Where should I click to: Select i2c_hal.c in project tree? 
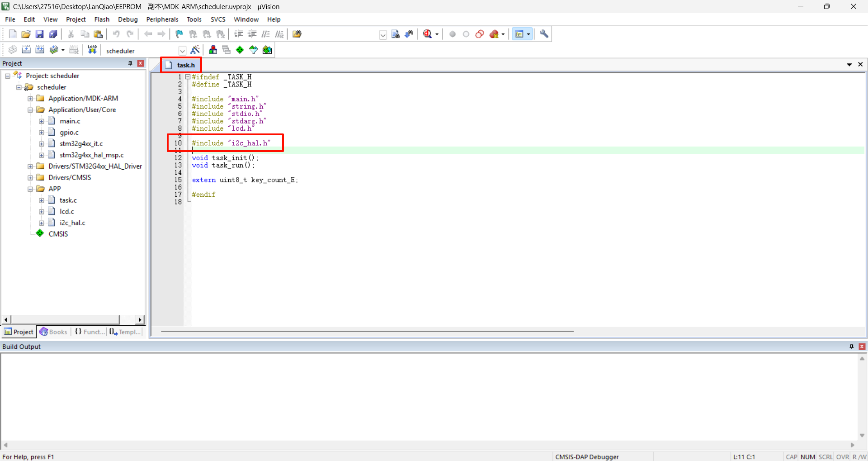click(72, 223)
